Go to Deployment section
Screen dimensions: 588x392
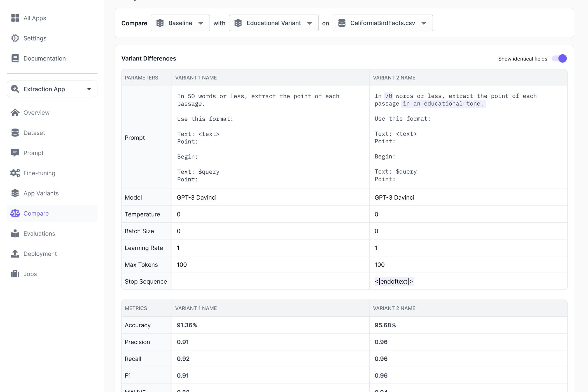(40, 254)
